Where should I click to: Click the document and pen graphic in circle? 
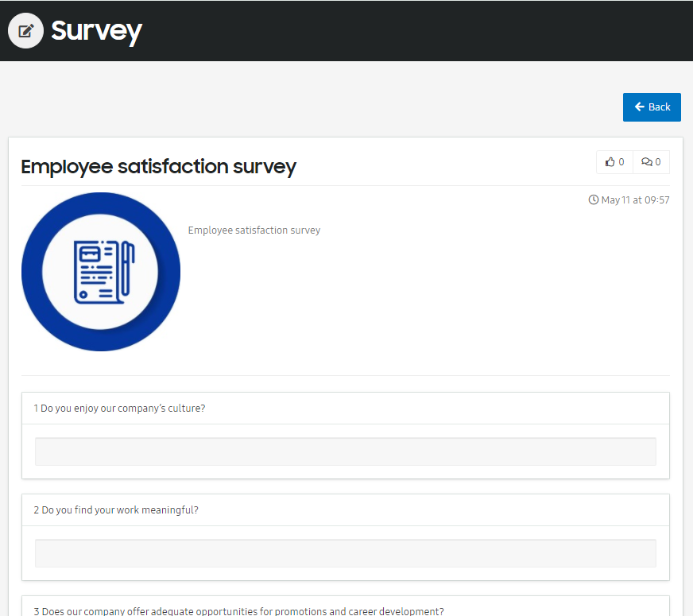click(x=104, y=272)
